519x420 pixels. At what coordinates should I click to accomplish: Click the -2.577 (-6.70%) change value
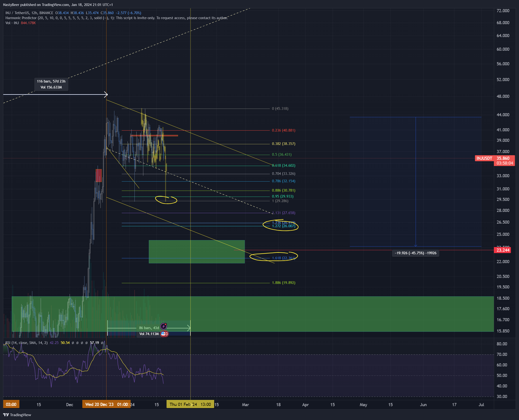128,13
